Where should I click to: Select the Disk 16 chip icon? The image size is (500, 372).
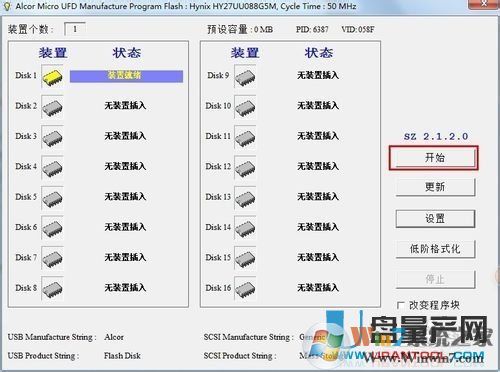coord(245,289)
